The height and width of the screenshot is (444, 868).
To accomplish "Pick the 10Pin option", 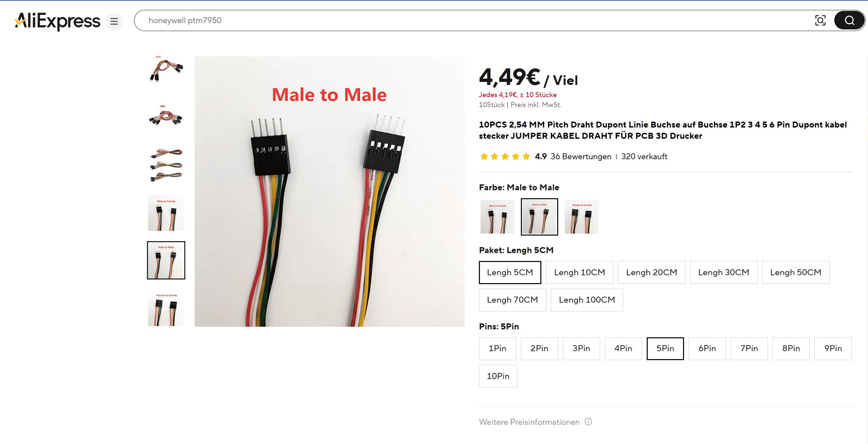I will click(x=498, y=376).
